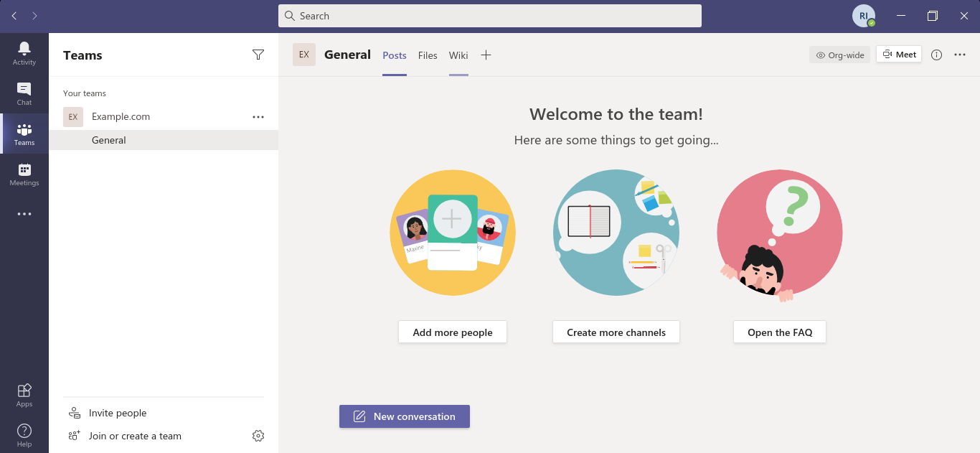Open the Chat section
Image resolution: width=980 pixels, height=453 pixels.
pos(24,93)
